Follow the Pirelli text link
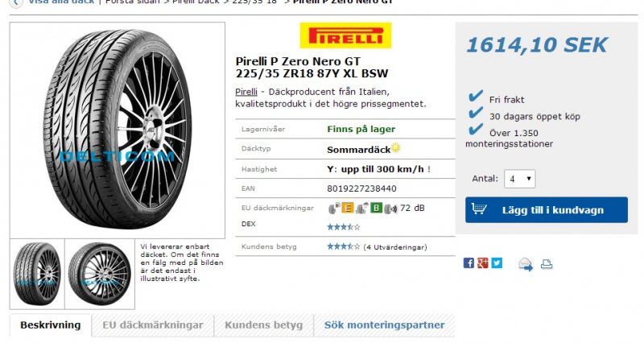The width and height of the screenshot is (644, 343). tap(246, 92)
